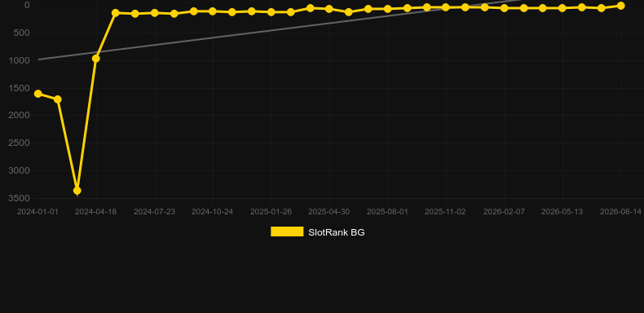Select the data point above 2024-07-23
Viewport: 644px width, 313px height.
point(154,13)
